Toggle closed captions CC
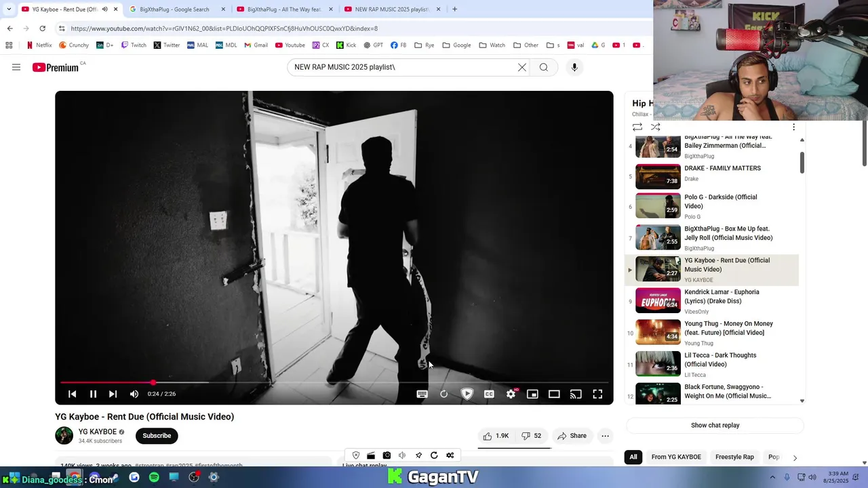 (489, 394)
